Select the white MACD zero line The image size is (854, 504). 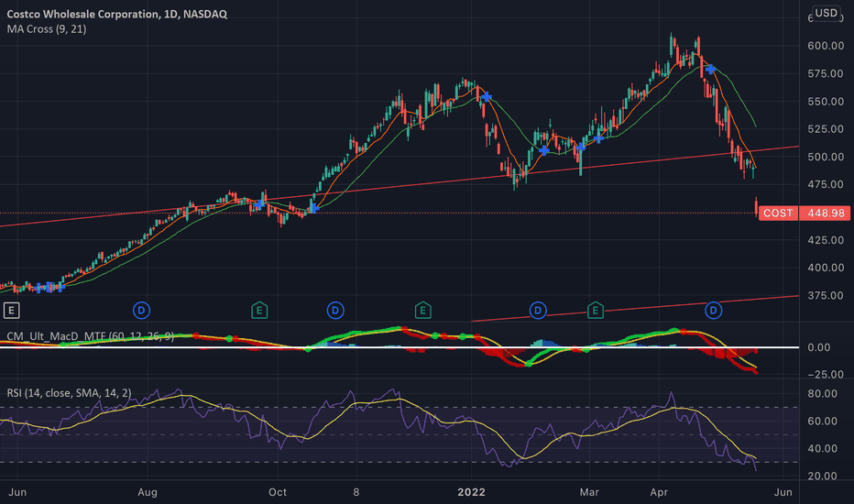400,347
